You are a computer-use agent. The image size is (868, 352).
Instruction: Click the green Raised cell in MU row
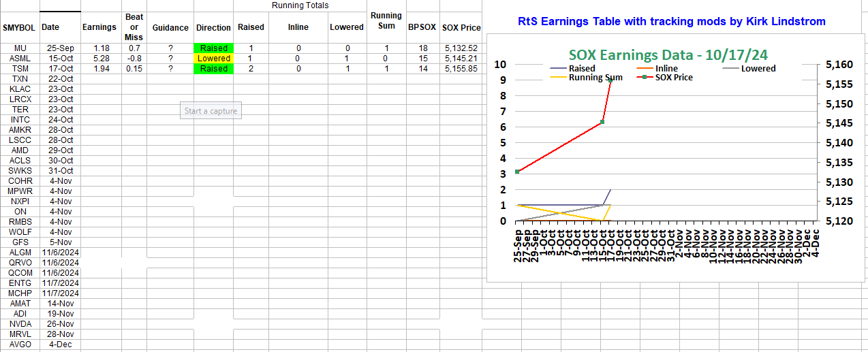pos(214,48)
